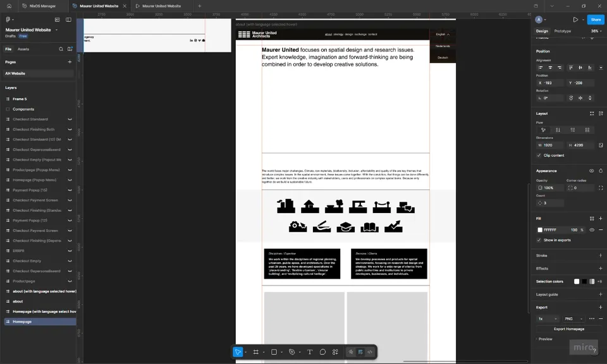607x364 pixels.
Task: Switch to Design tab
Action: [x=542, y=31]
